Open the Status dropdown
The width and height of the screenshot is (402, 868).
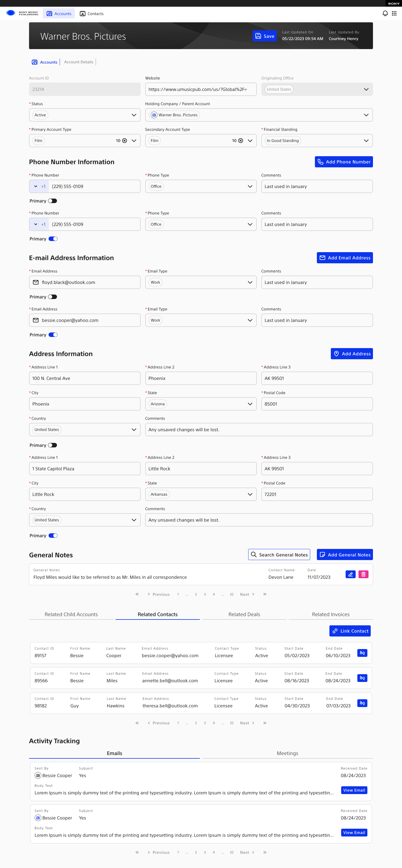pyautogui.click(x=85, y=115)
